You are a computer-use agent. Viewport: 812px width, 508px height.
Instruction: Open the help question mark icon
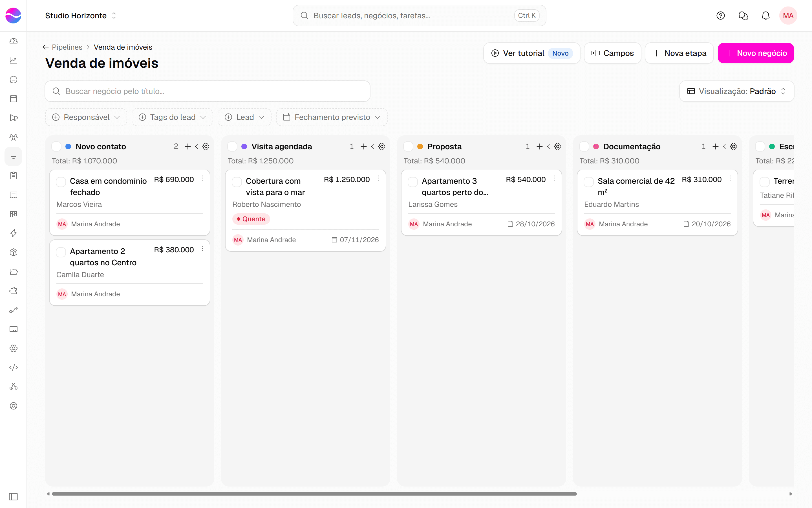pos(720,16)
